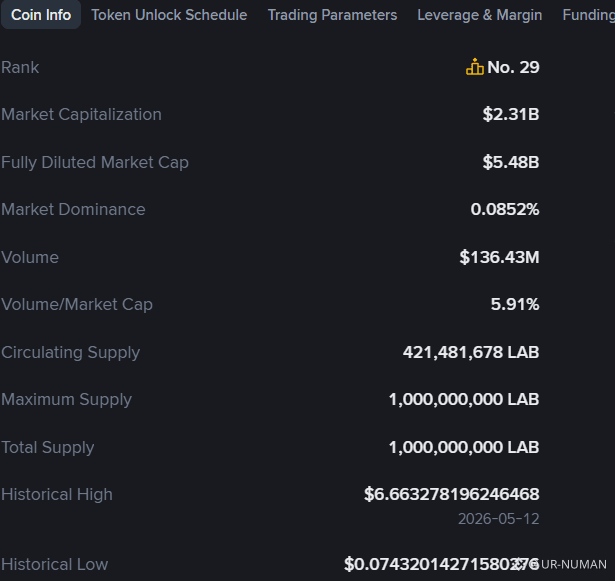This screenshot has width=615, height=581.
Task: Click the Historical Low price value
Action: 442,565
